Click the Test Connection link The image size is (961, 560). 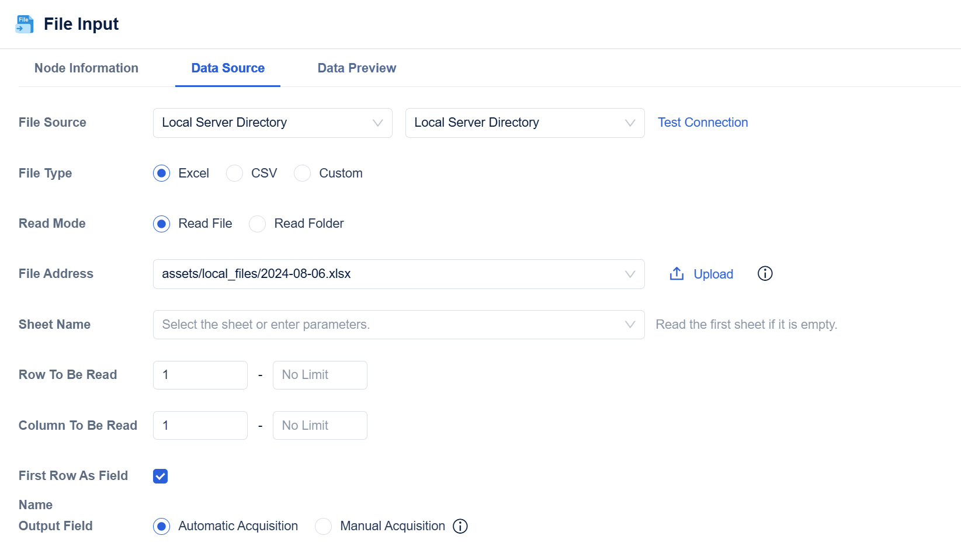pos(703,123)
